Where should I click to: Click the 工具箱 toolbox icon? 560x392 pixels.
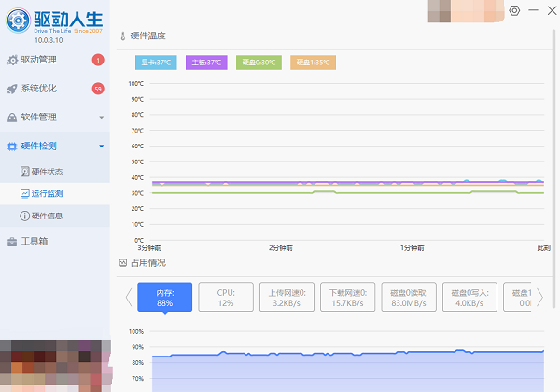point(12,242)
